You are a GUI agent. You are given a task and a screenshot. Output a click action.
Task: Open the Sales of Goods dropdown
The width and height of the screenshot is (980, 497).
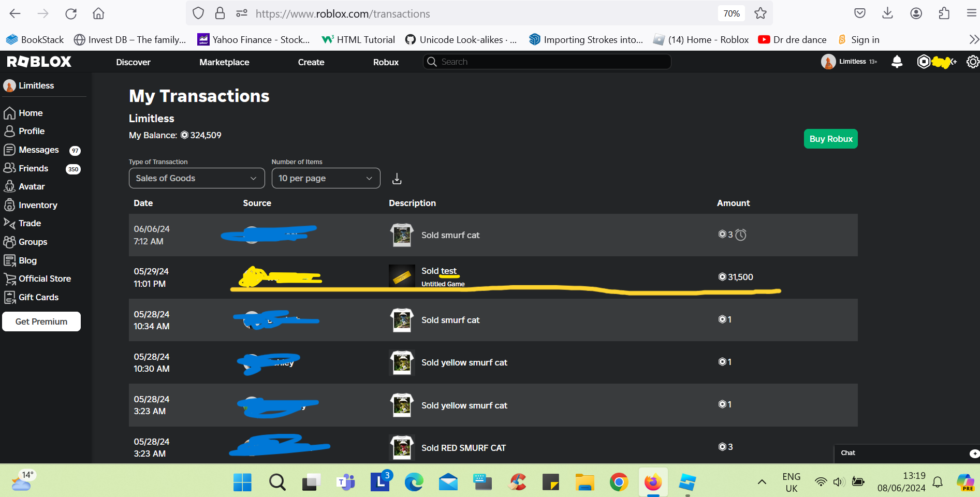coord(196,178)
